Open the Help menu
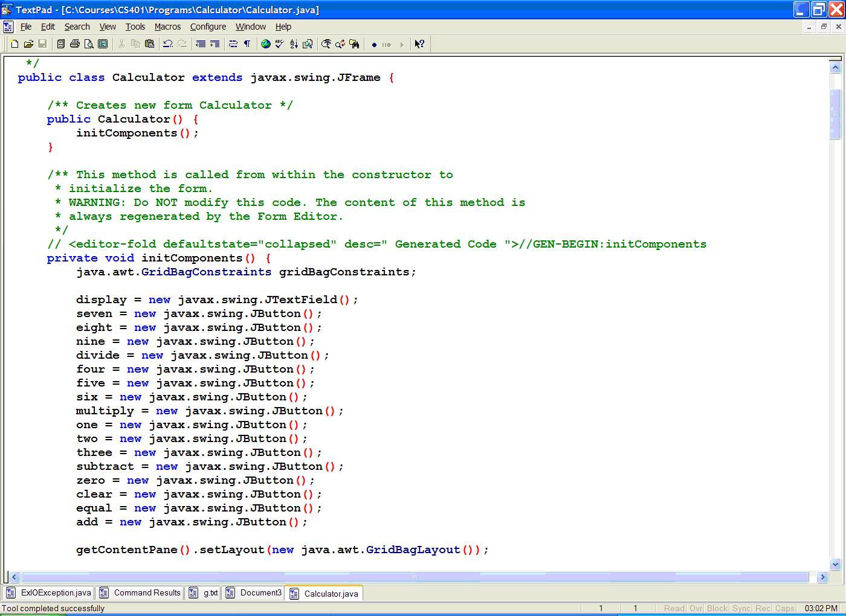The image size is (846, 616). [x=283, y=27]
